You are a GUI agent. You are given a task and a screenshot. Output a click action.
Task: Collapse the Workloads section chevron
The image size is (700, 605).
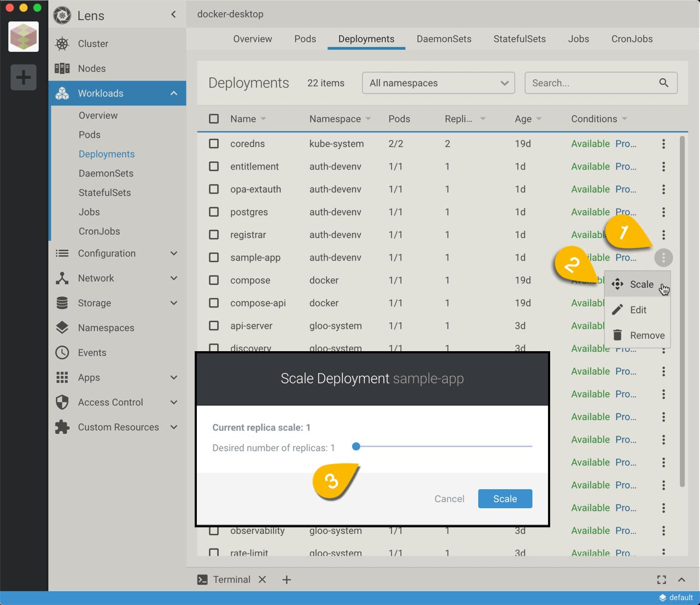[x=174, y=93]
